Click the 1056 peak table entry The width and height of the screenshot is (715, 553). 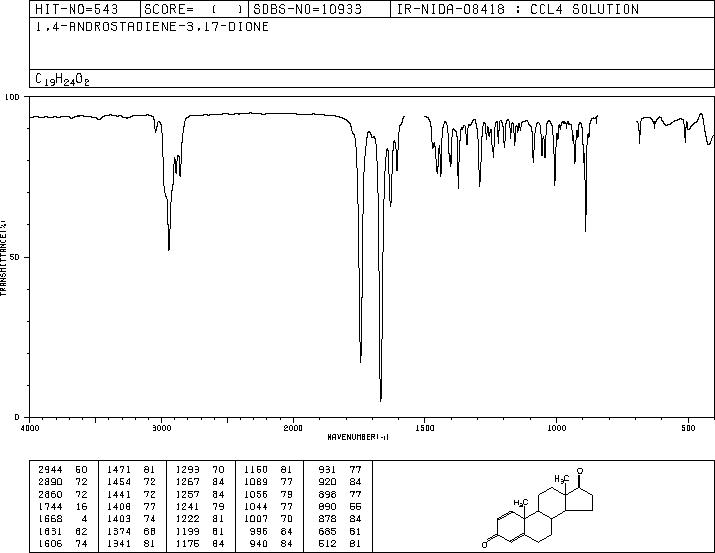click(x=269, y=494)
